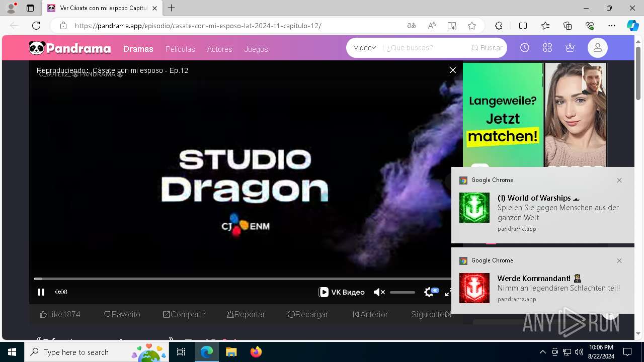Open the user profile icon
Viewport: 644px width, 362px height.
click(x=598, y=48)
